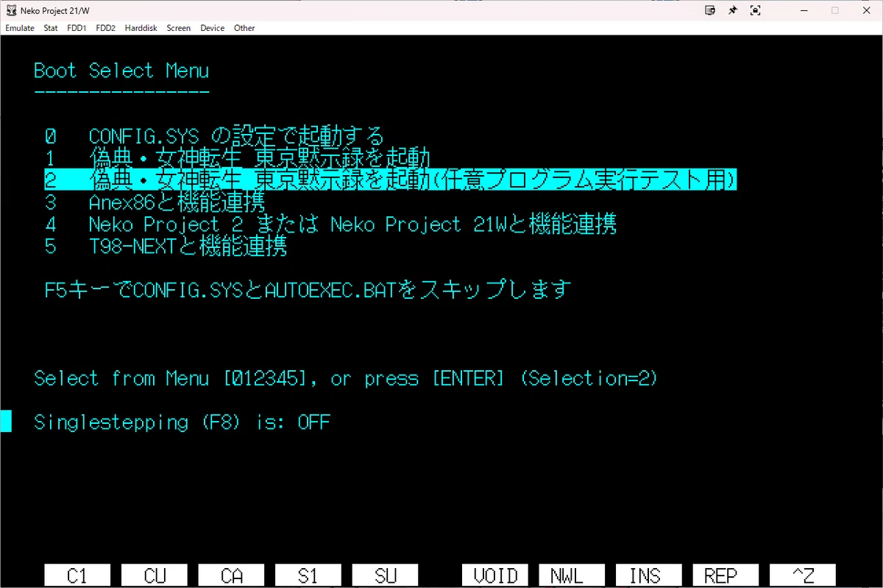This screenshot has width=883, height=588.
Task: Click the screen capture icon in title bar
Action: click(710, 10)
